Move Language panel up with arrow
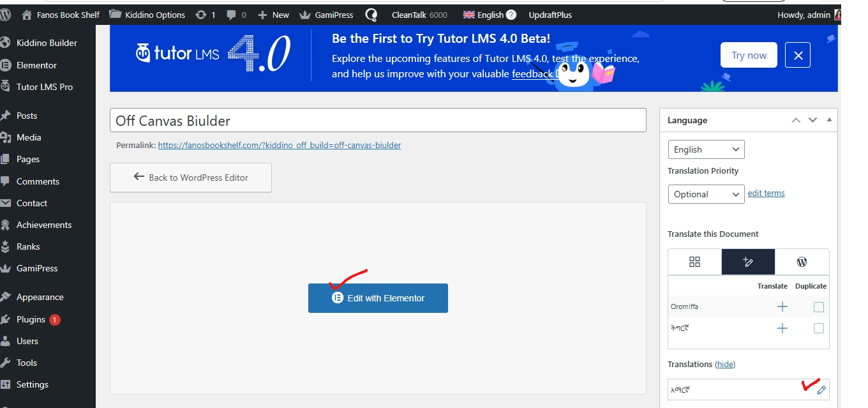This screenshot has width=868, height=408. 796,120
